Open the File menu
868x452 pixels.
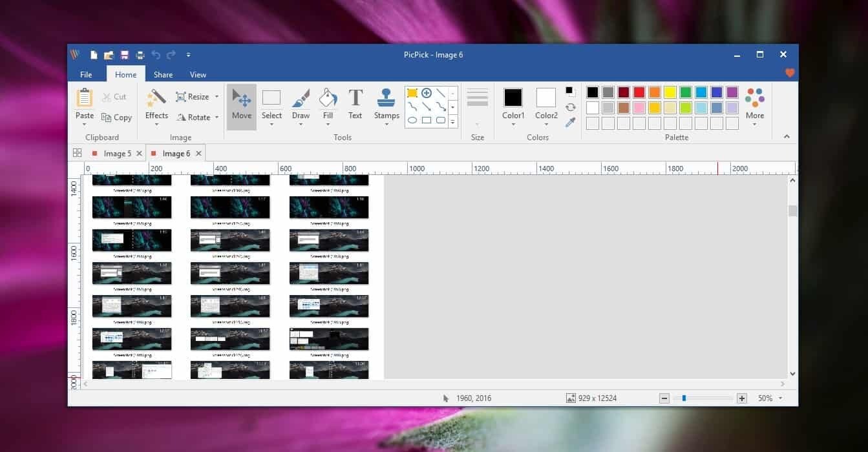pos(86,74)
